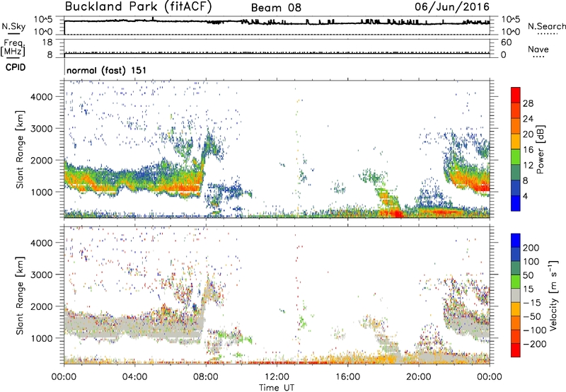566x392 pixels.
Task: Click the '28' tick on power scale
Action: [x=528, y=103]
